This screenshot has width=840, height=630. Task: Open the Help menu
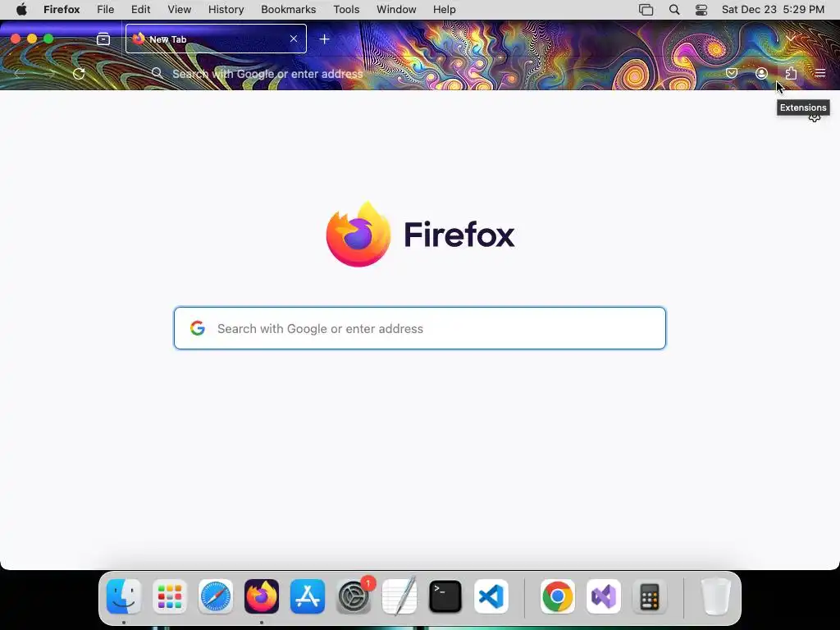[444, 10]
